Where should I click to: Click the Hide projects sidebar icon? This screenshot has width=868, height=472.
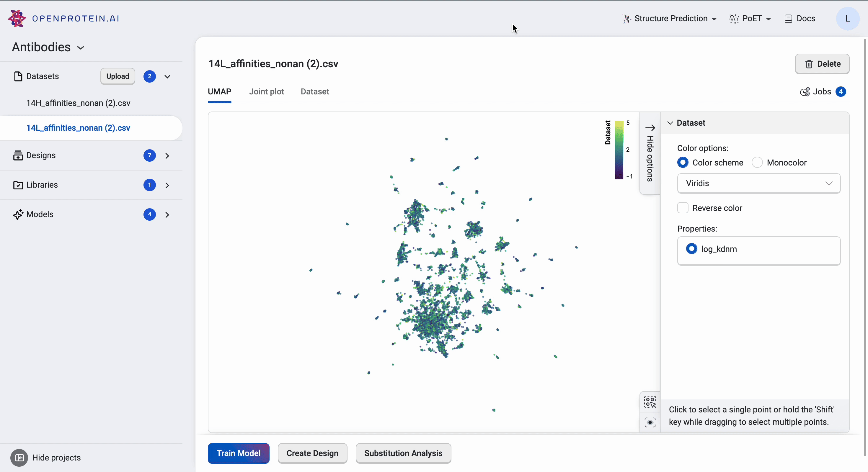click(x=19, y=458)
